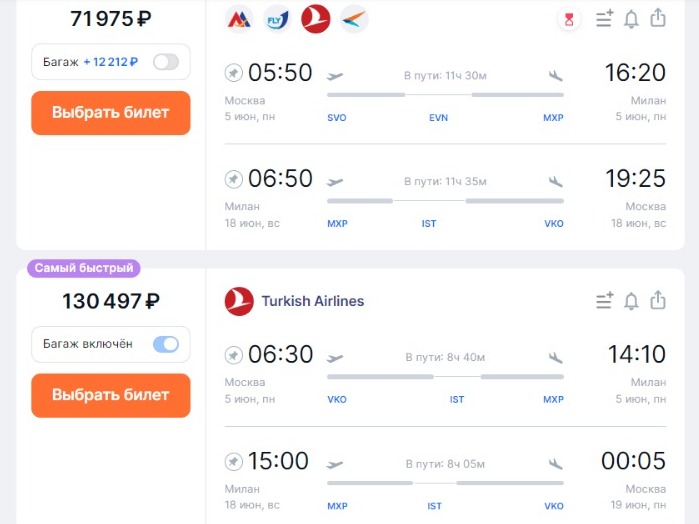Pin the 06:30 Turkish Airlines departure
The image size is (699, 524).
pyautogui.click(x=234, y=355)
